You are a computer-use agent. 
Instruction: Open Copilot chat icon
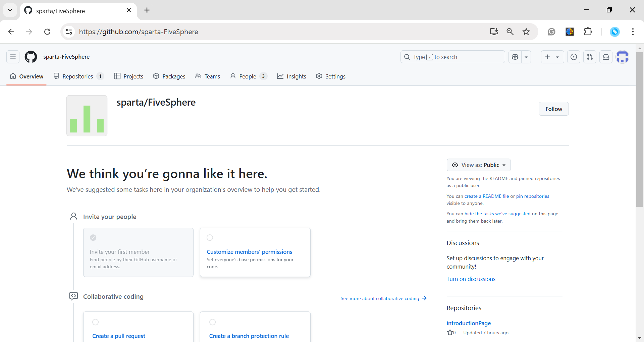point(515,57)
